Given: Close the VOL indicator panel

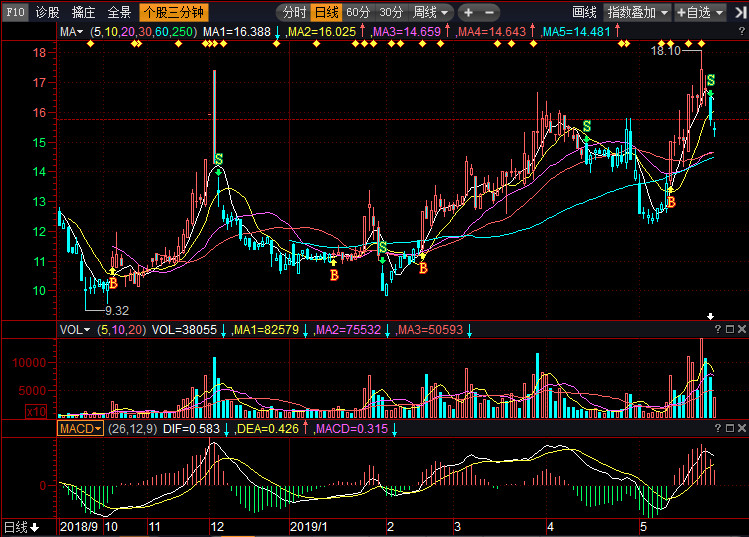Looking at the screenshot, I should tap(741, 329).
